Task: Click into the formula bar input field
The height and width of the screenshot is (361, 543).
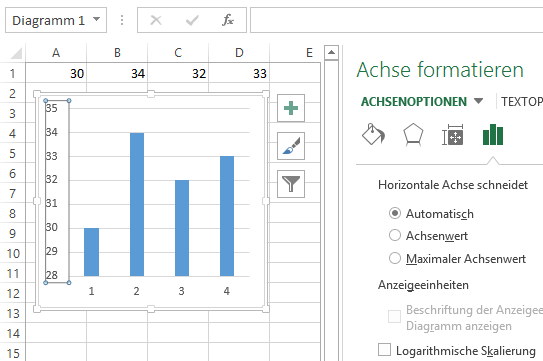Action: tap(397, 20)
